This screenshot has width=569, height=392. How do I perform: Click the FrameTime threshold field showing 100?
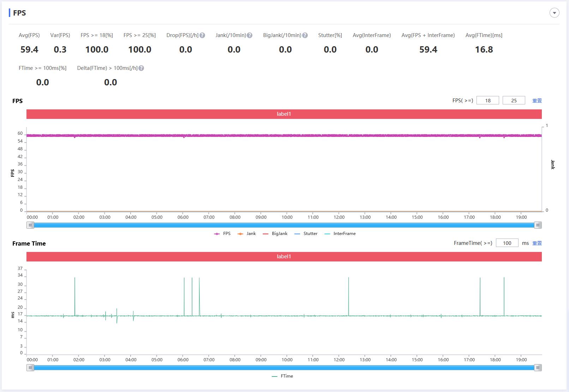[507, 243]
